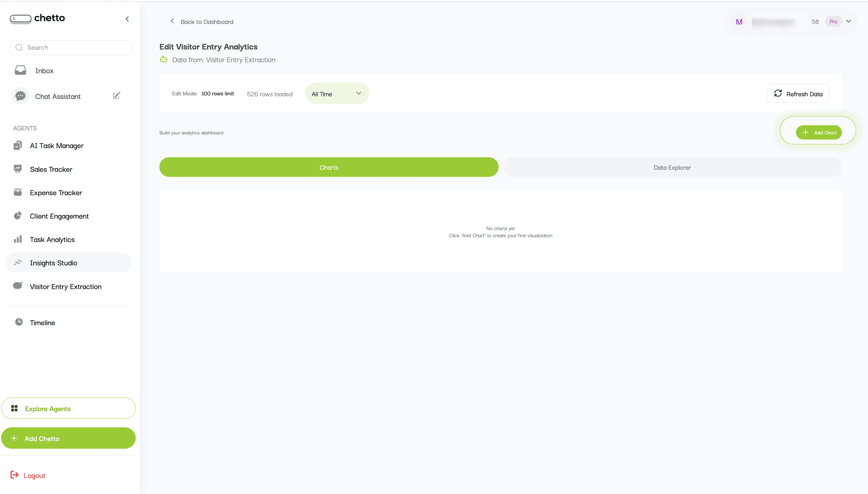Open the Task Analytics bar icon
This screenshot has width=868, height=494.
click(x=18, y=239)
